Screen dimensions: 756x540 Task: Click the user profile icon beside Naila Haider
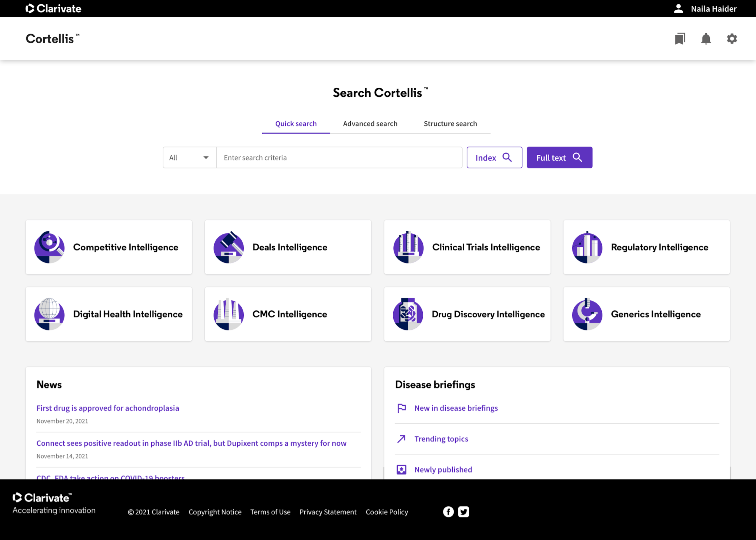coord(678,9)
